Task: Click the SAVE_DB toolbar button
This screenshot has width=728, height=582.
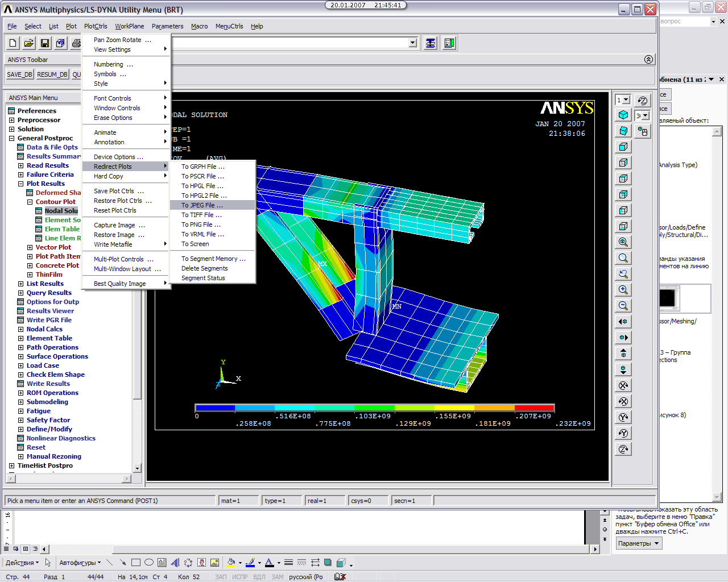Action: [19, 74]
